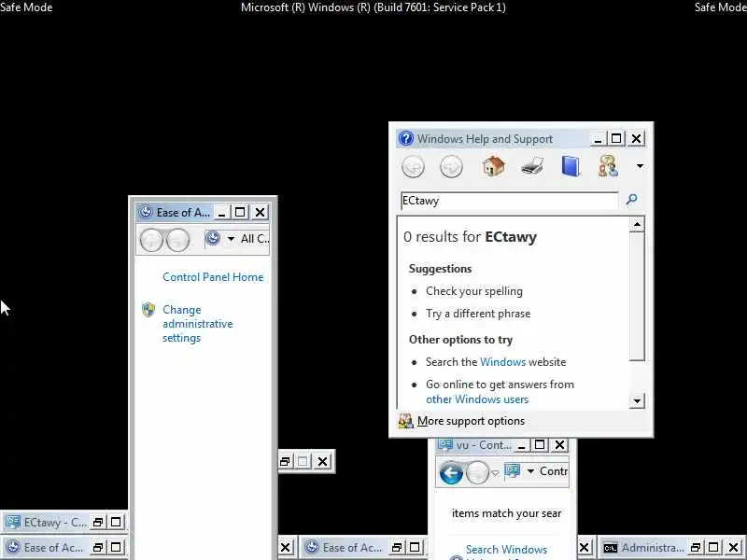Click ECtawy - C... minimized window icon
This screenshot has width=747, height=560.
pyautogui.click(x=13, y=522)
